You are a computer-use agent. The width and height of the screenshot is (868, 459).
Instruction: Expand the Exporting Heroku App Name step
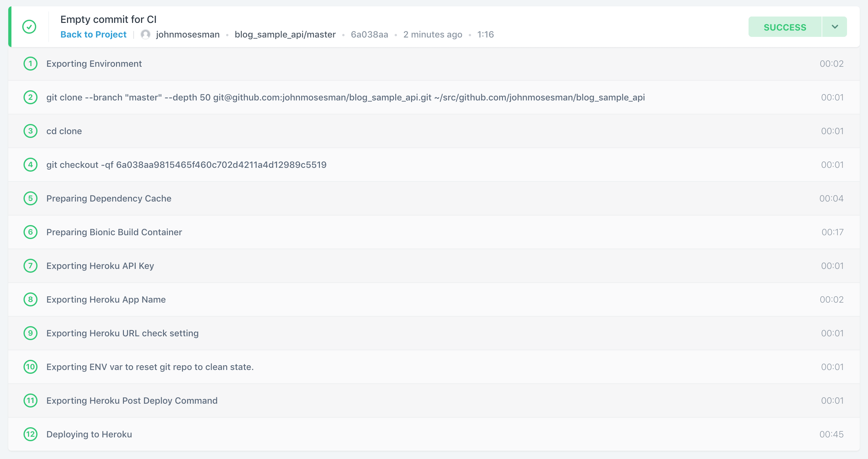tap(434, 300)
